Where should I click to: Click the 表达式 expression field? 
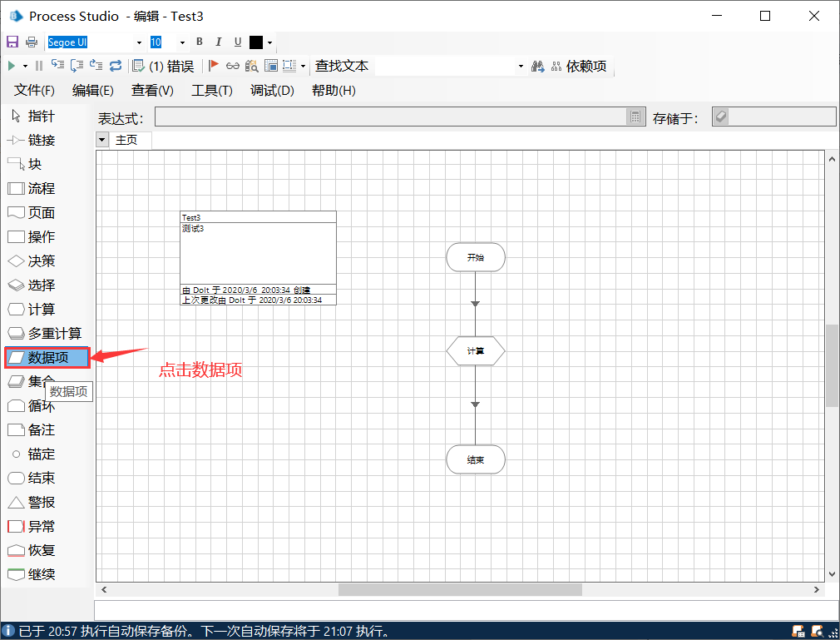[x=391, y=117]
